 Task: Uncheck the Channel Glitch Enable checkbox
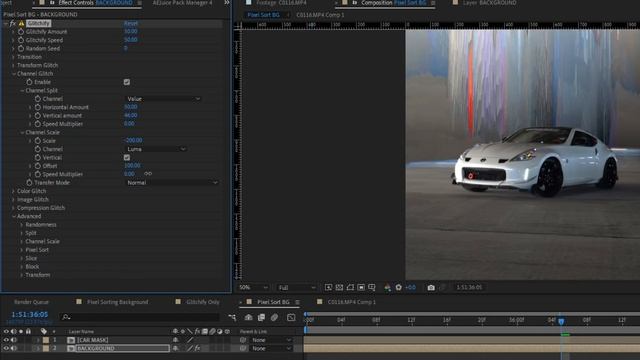coord(127,82)
